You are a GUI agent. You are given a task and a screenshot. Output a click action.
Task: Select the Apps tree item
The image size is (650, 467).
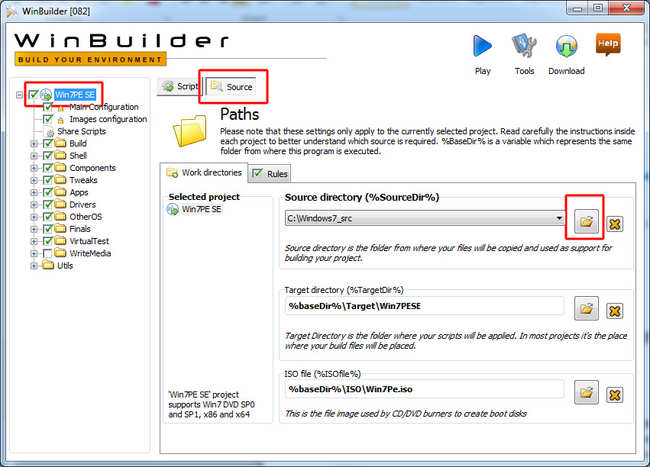pos(79,192)
